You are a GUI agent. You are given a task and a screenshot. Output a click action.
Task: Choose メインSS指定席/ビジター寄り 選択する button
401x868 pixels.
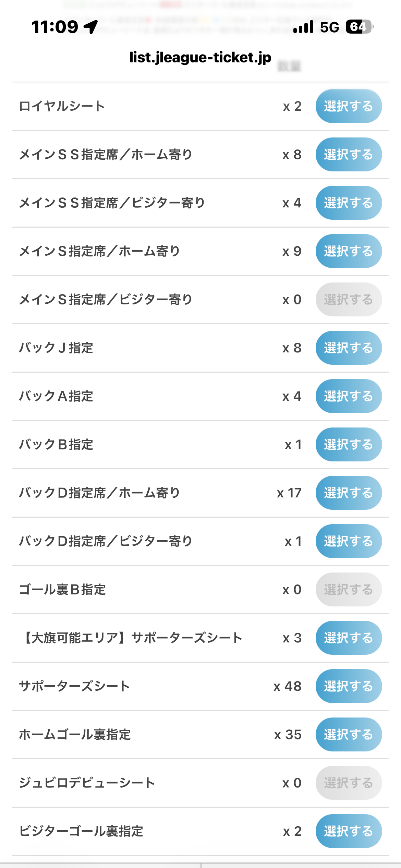coord(348,203)
